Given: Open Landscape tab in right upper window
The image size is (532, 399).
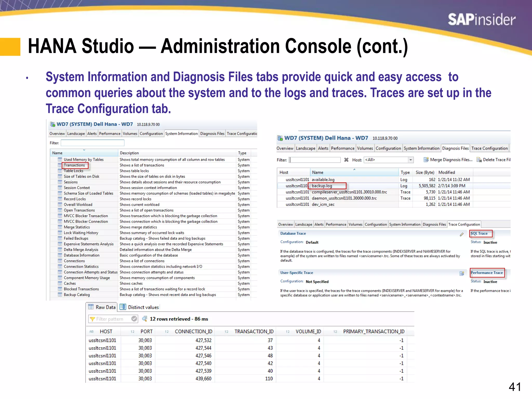Looking at the screenshot, I should [x=305, y=148].
